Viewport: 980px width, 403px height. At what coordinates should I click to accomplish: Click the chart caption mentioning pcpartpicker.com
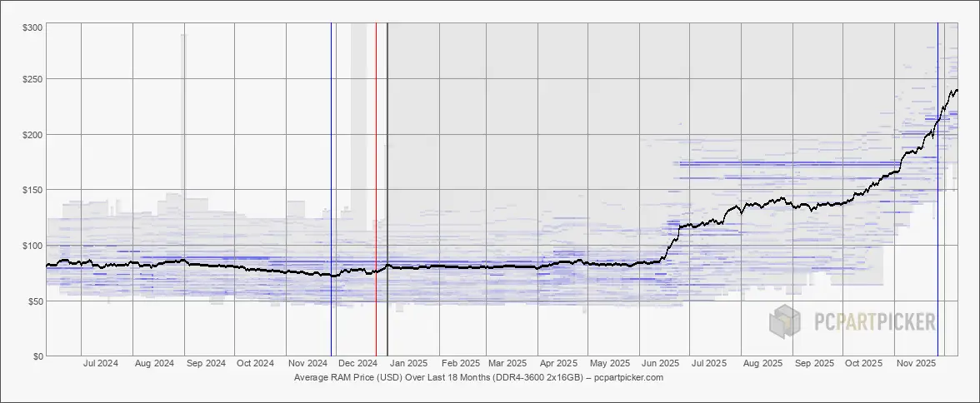[478, 377]
